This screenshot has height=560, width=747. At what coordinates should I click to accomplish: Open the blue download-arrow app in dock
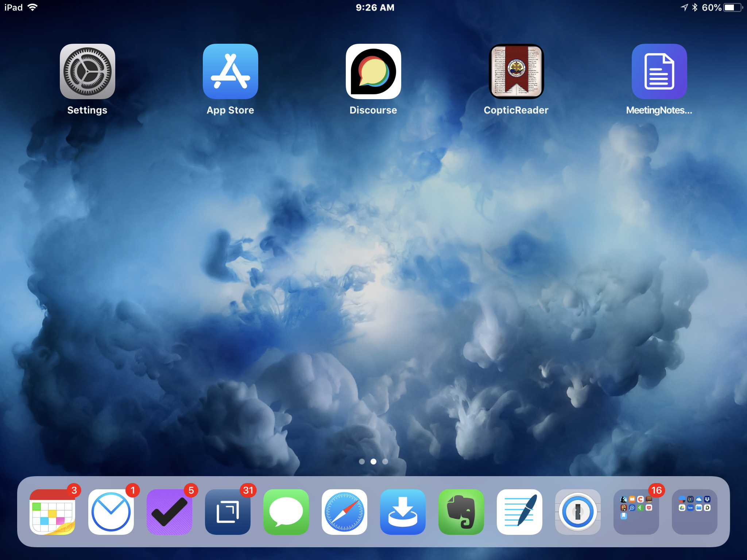pyautogui.click(x=403, y=512)
